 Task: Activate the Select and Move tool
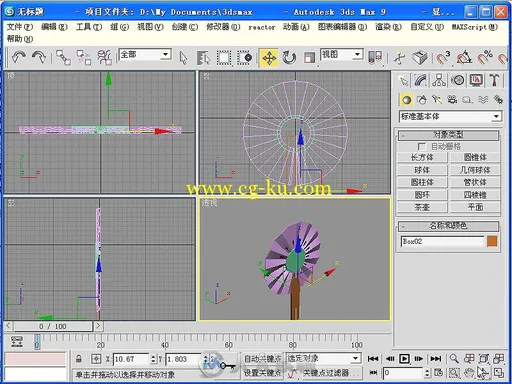(269, 58)
